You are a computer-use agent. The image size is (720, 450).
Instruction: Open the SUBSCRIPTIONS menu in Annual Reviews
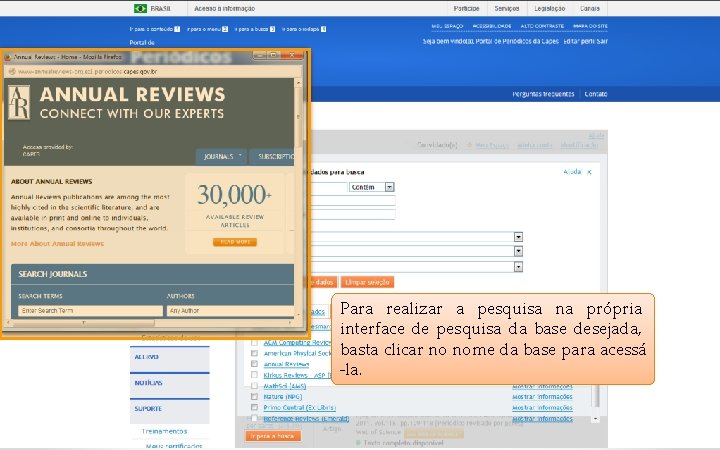pyautogui.click(x=273, y=157)
